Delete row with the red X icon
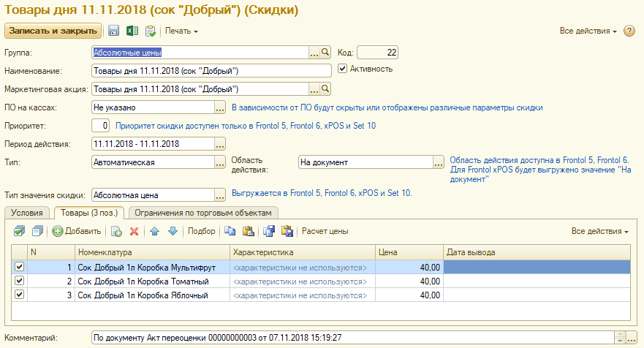 tap(134, 231)
